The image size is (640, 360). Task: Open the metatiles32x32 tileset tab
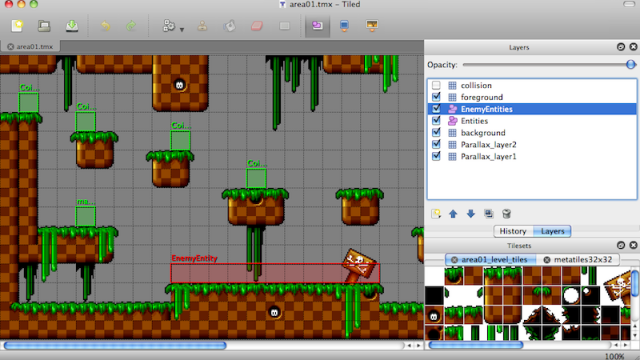pyautogui.click(x=578, y=260)
